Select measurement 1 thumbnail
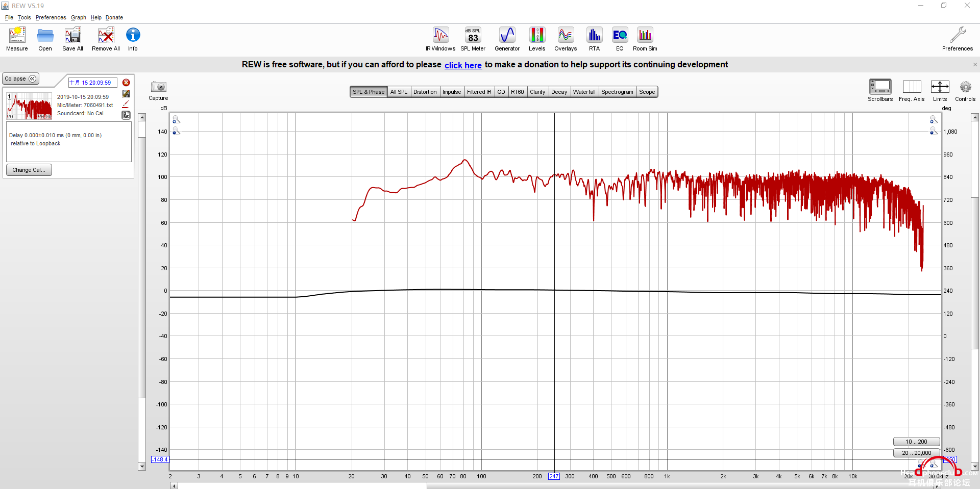The height and width of the screenshot is (489, 980). point(29,106)
